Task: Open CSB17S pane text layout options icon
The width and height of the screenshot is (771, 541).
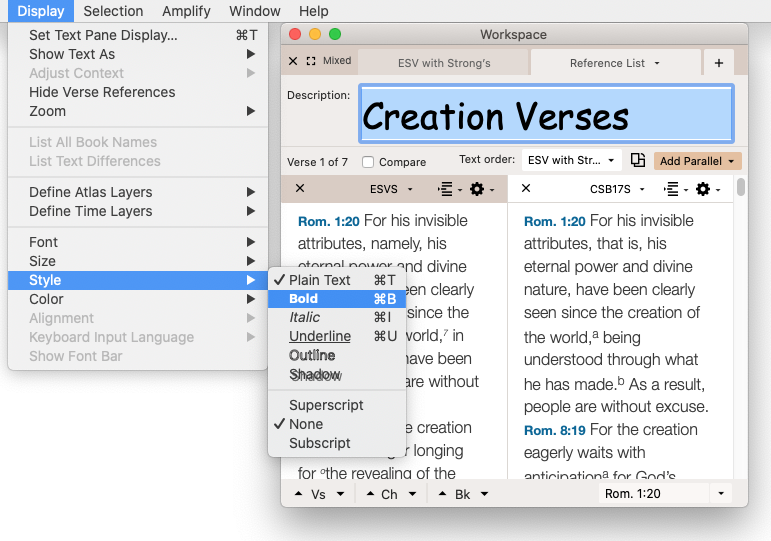Action: click(672, 189)
